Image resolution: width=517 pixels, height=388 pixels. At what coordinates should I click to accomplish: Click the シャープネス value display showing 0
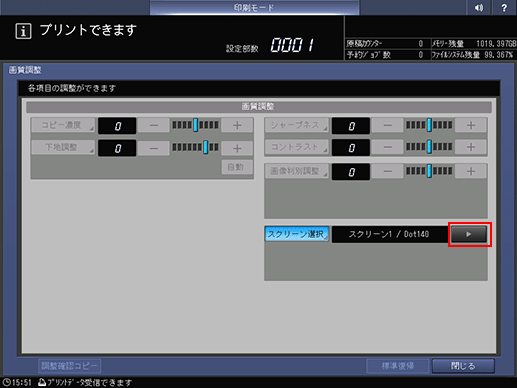(351, 126)
